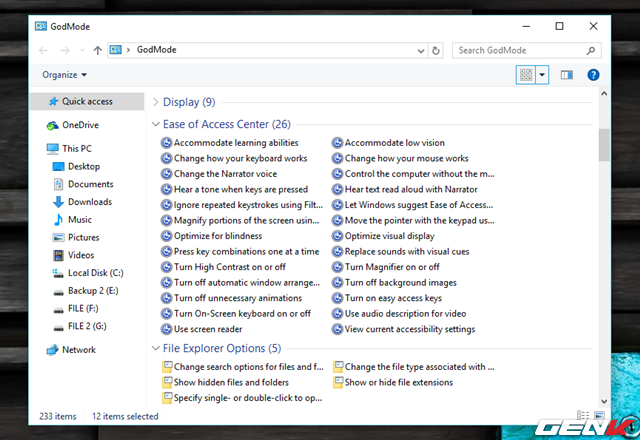Select Backup 2 (E:) drive
The image size is (640, 440).
pyautogui.click(x=86, y=291)
